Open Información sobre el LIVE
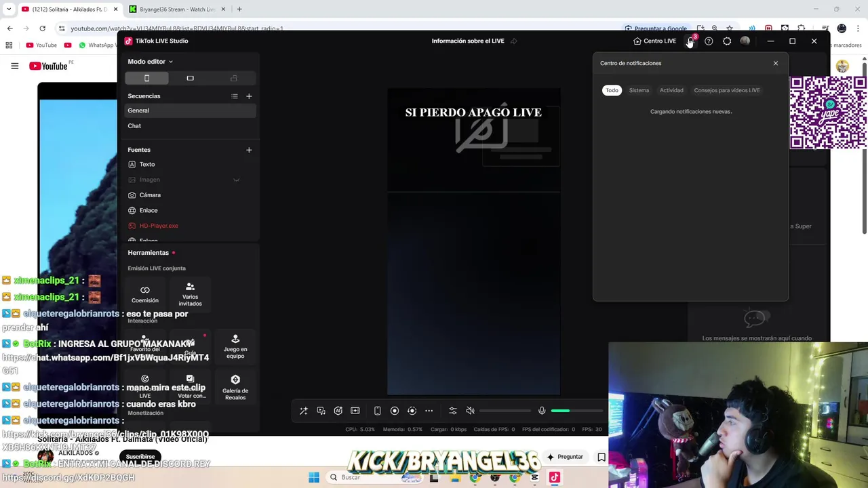This screenshot has width=868, height=488. [468, 41]
